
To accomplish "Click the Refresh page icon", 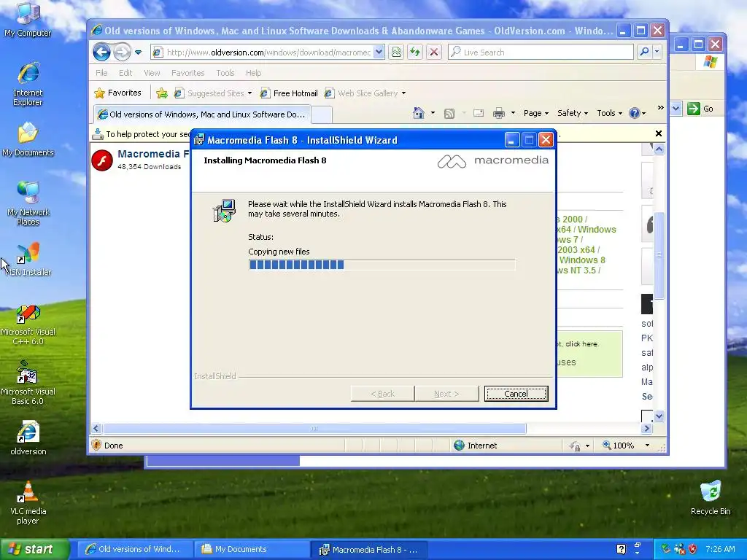I will point(415,52).
